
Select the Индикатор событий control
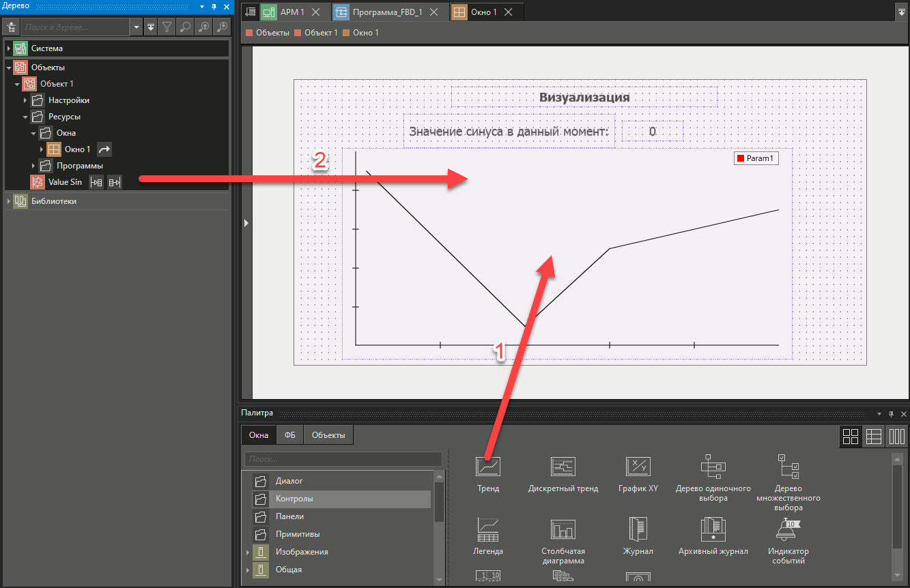(787, 530)
